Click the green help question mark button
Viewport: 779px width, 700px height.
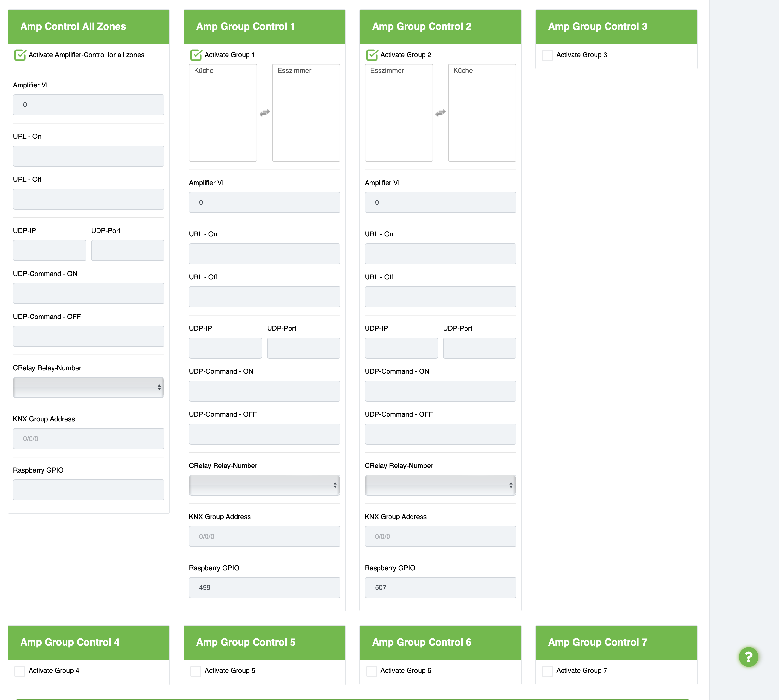point(748,657)
